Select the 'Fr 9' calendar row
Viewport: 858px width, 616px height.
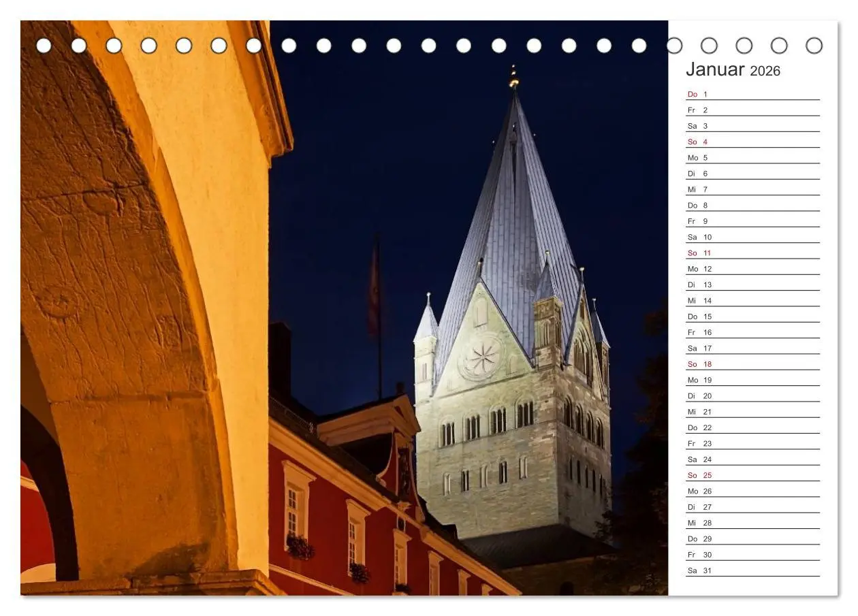pos(752,221)
